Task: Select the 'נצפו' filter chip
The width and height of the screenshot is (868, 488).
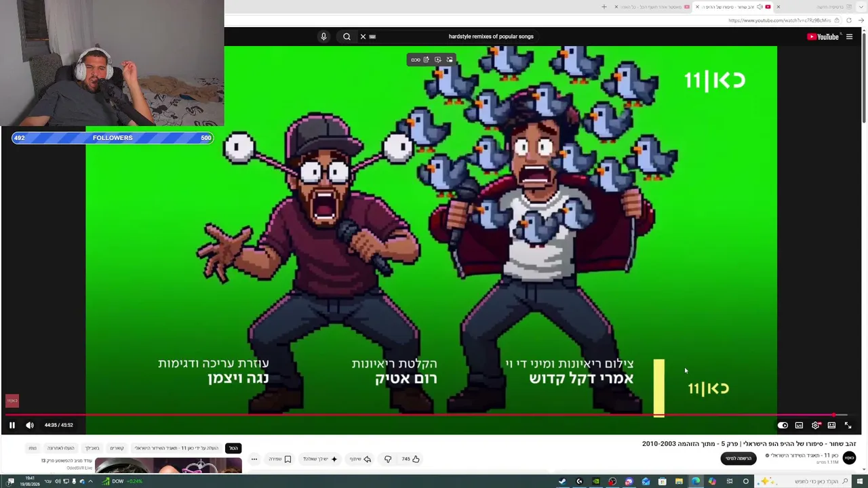Action: click(x=33, y=448)
